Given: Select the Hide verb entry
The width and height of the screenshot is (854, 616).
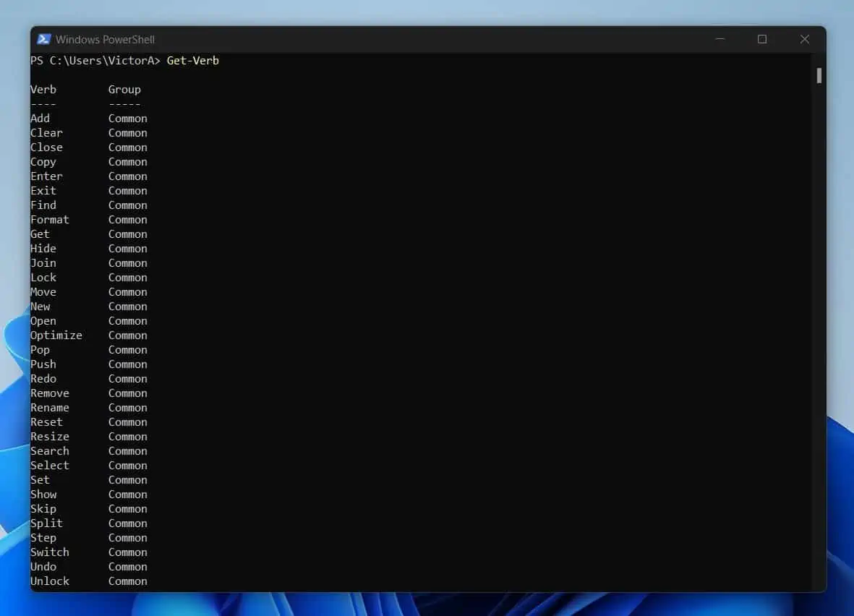Looking at the screenshot, I should (43, 249).
